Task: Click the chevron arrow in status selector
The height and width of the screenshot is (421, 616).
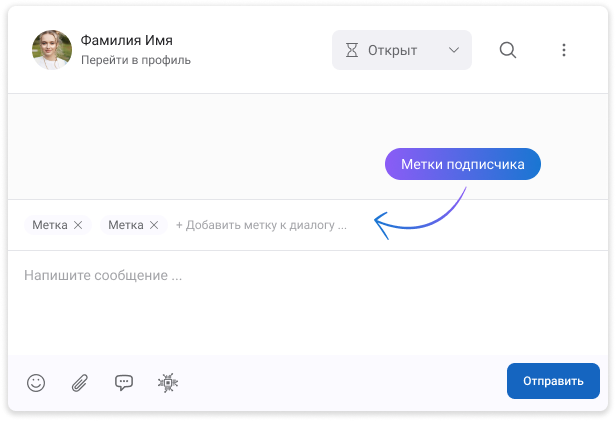Action: click(x=454, y=50)
